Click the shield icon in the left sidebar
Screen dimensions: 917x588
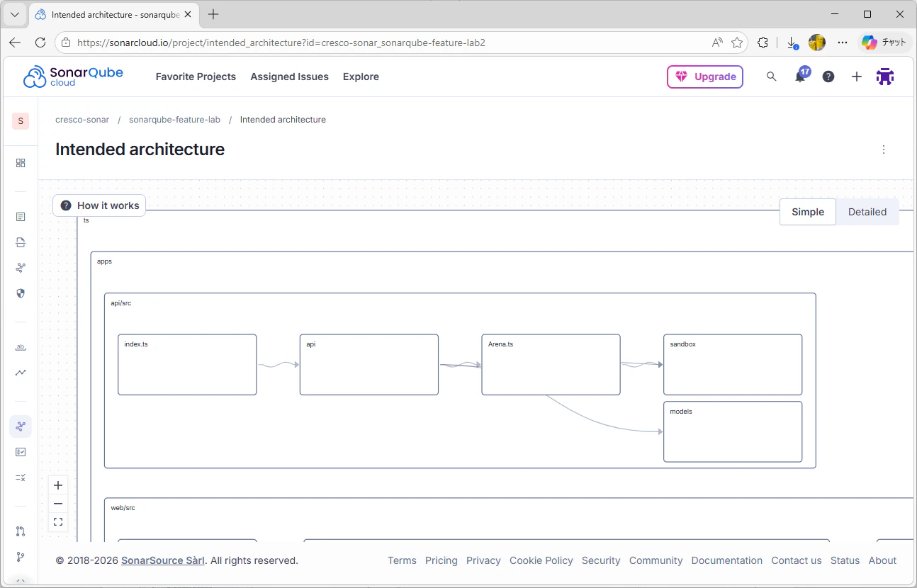coord(21,293)
